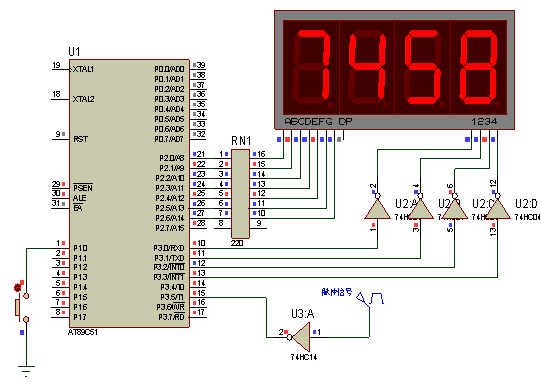
Task: Click the fourth display digit showing 8
Action: coord(479,68)
